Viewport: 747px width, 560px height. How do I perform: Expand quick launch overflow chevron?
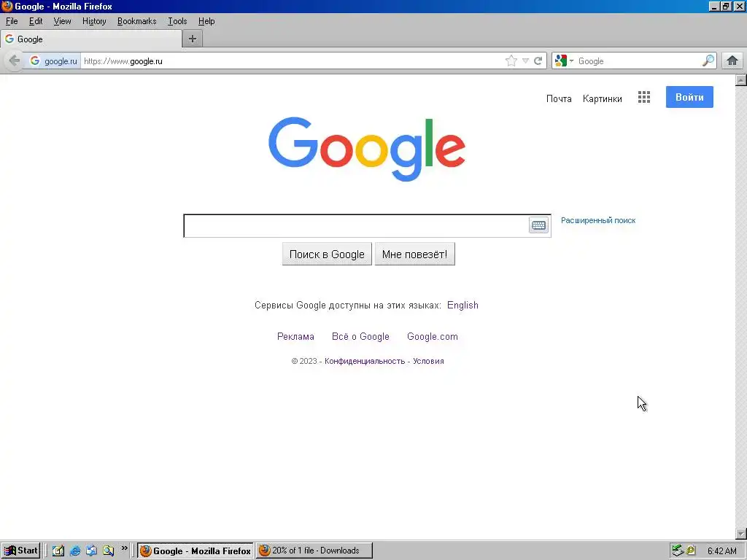click(x=124, y=548)
